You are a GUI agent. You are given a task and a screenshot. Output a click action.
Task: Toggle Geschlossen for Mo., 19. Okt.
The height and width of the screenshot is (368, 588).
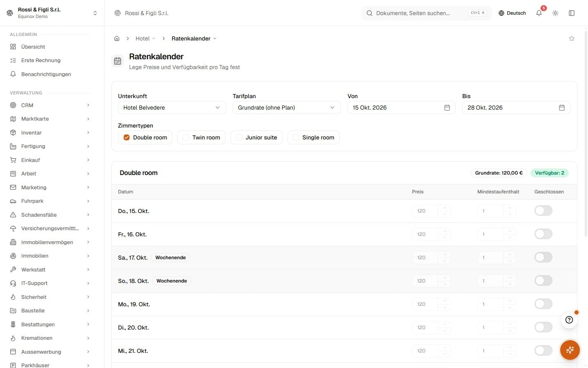543,304
